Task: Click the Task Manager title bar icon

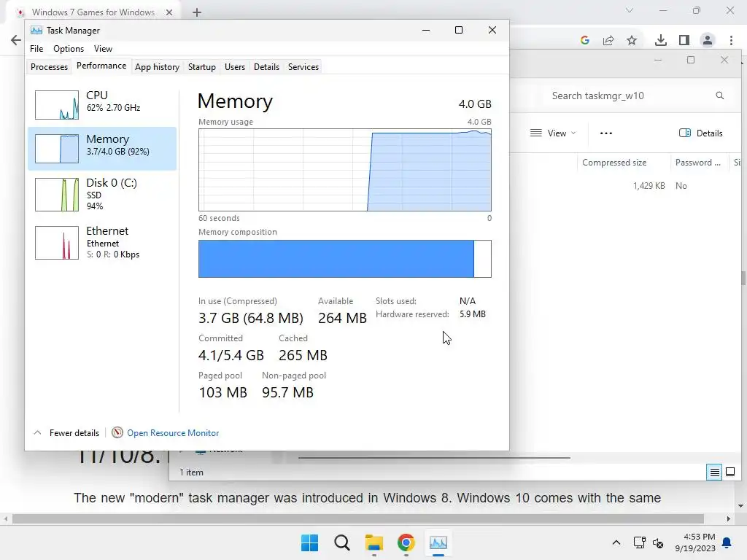Action: click(36, 31)
